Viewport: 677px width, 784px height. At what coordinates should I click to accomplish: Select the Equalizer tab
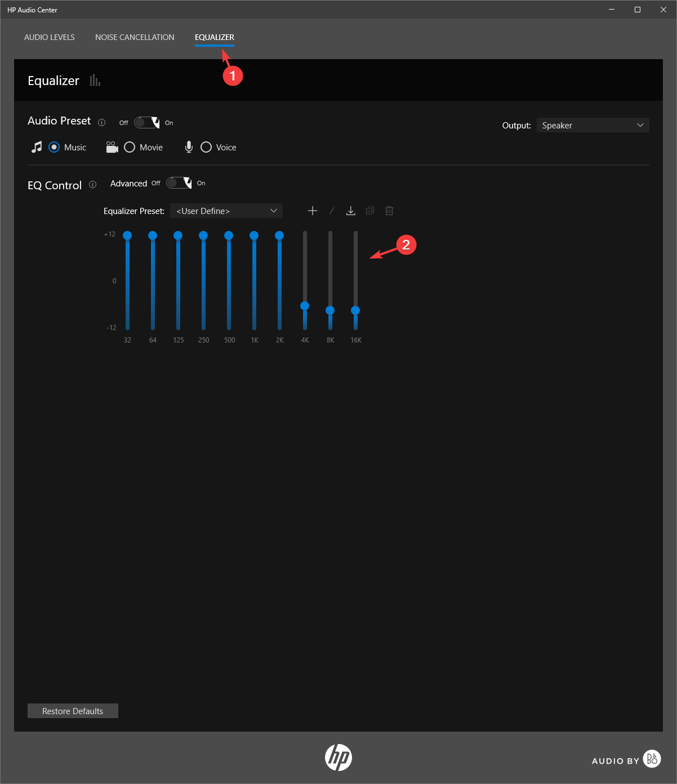[x=215, y=37]
